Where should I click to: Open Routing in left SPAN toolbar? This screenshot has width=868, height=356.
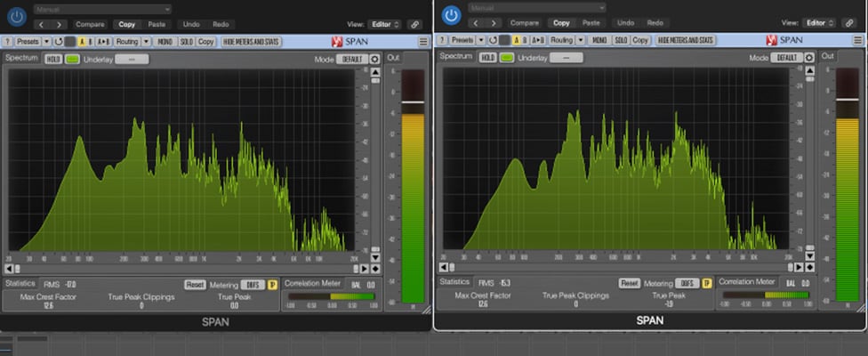tap(127, 42)
